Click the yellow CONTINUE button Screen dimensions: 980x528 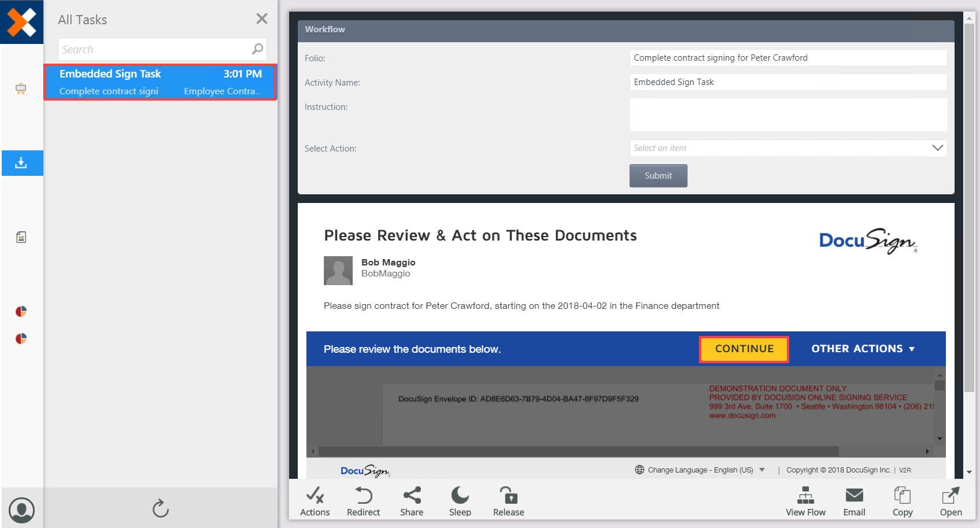pyautogui.click(x=744, y=349)
